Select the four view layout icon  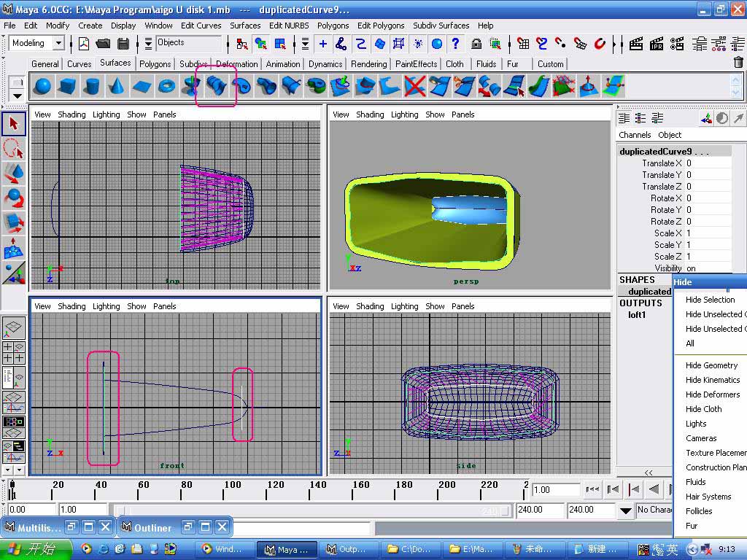point(13,352)
